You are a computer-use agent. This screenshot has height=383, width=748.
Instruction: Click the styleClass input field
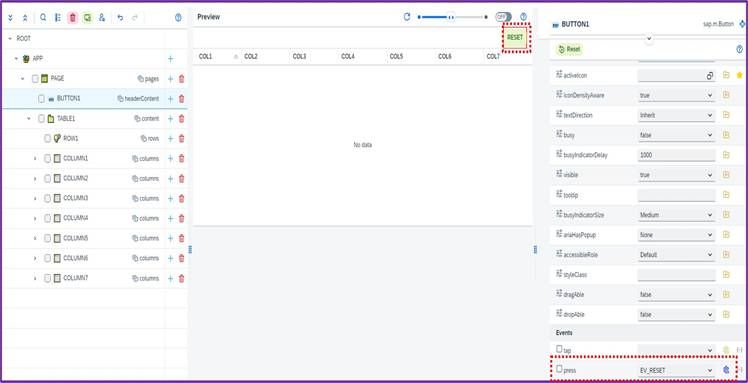(x=676, y=275)
